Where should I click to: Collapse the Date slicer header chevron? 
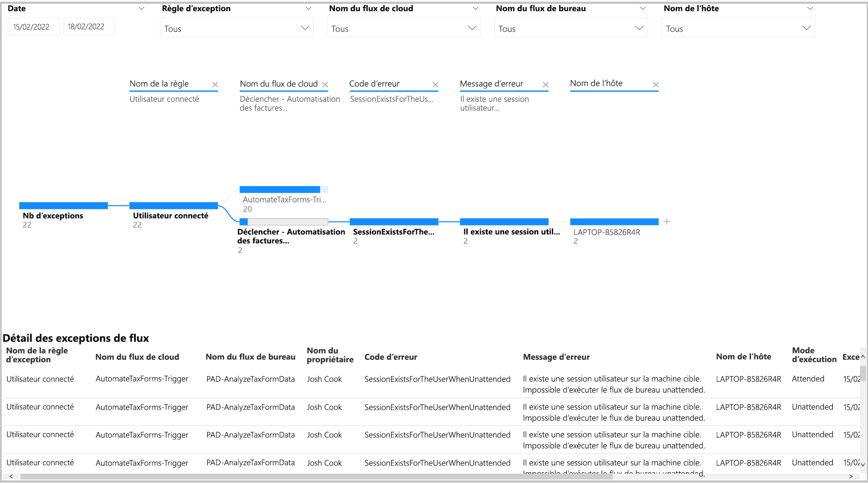pyautogui.click(x=142, y=9)
